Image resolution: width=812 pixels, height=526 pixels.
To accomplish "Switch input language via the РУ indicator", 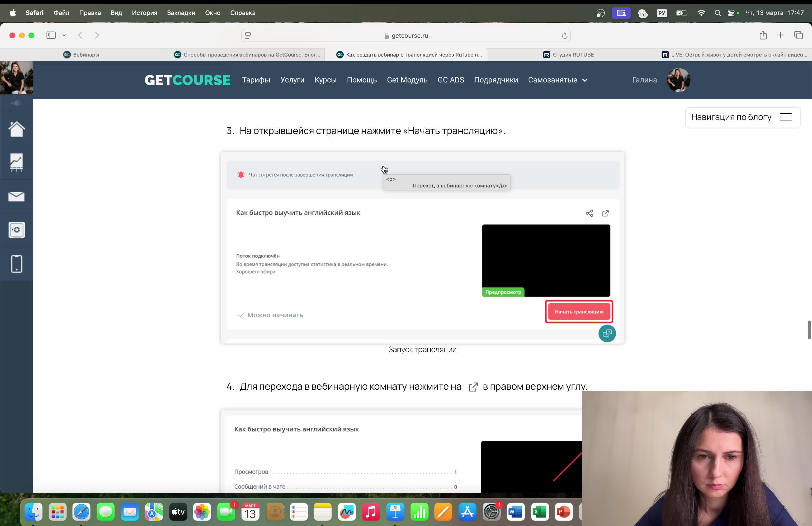I will [x=661, y=13].
